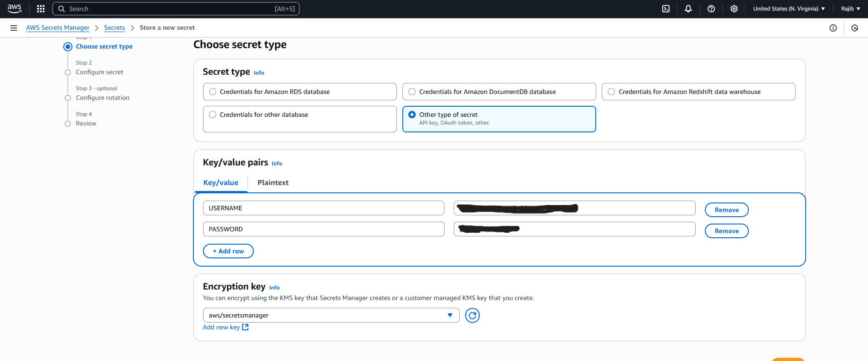Launch CloudShell from the top bar
The image size is (868, 361).
[x=666, y=9]
